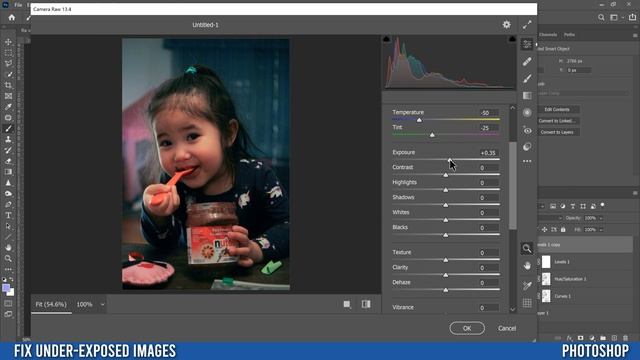This screenshot has width=640, height=360.
Task: Select the Lasso tool
Action: point(8,64)
